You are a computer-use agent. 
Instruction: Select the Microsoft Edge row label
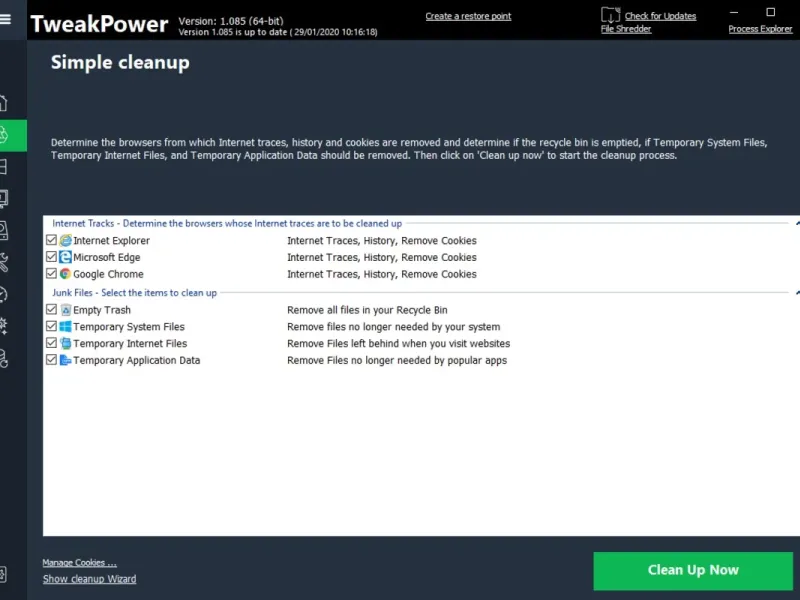tap(107, 258)
